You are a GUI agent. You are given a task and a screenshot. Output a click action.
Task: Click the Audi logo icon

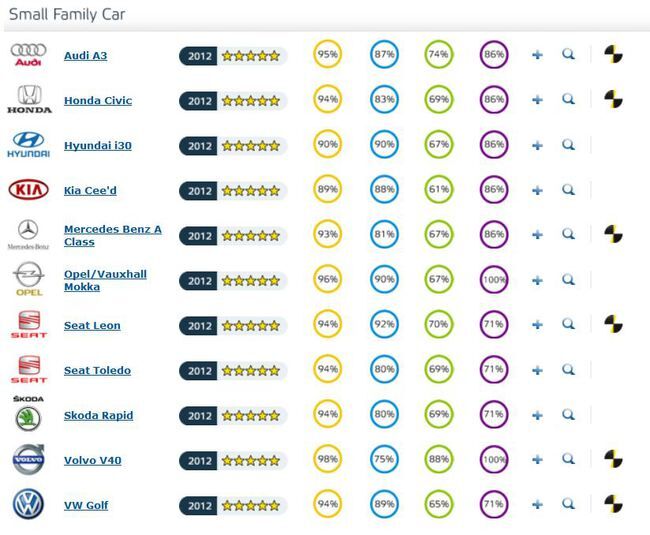coord(27,55)
